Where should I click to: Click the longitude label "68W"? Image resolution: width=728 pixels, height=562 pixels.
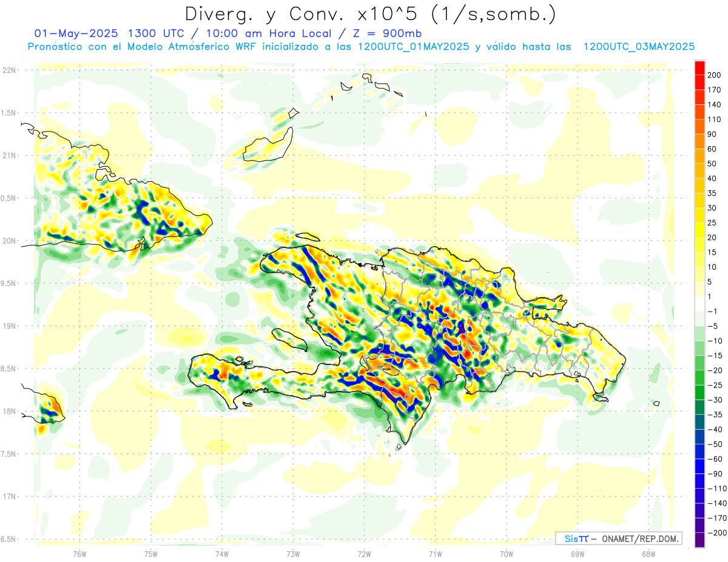pos(649,554)
